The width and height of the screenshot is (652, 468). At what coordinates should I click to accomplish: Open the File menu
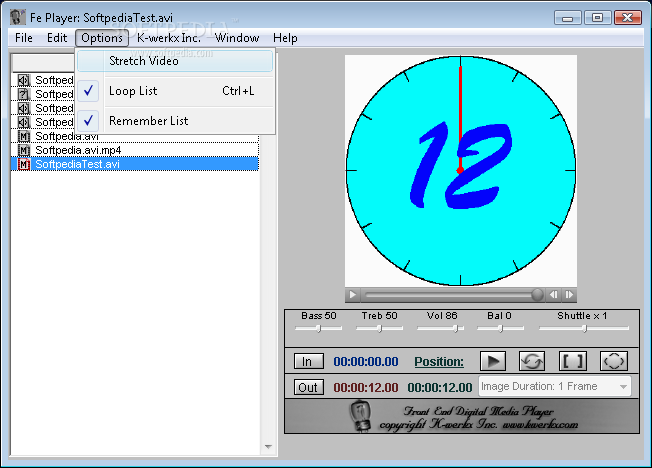[24, 38]
